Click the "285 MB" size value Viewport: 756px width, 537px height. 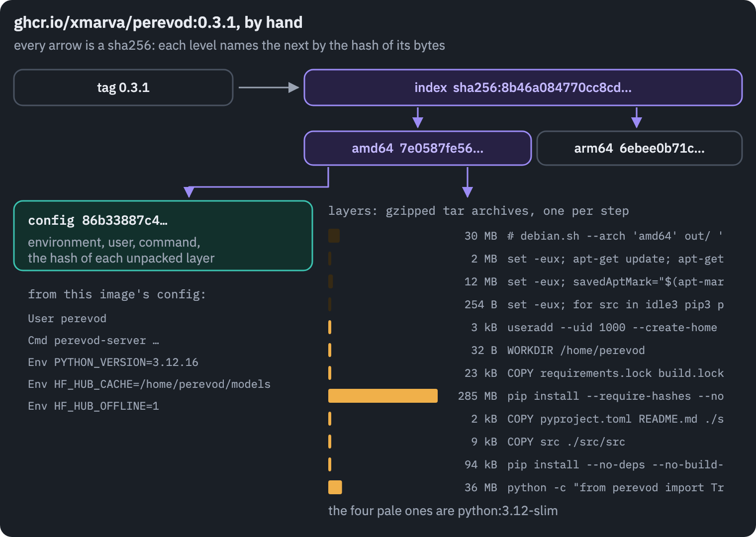(x=477, y=396)
